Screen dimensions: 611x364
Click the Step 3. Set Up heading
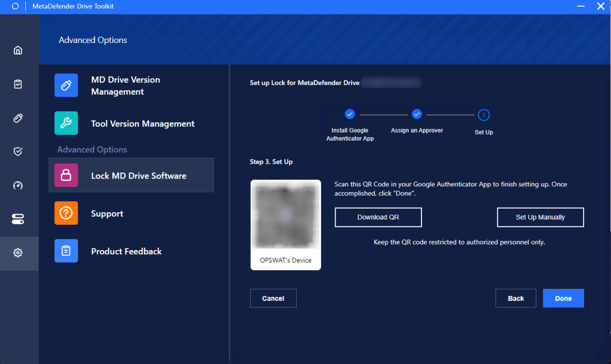271,162
